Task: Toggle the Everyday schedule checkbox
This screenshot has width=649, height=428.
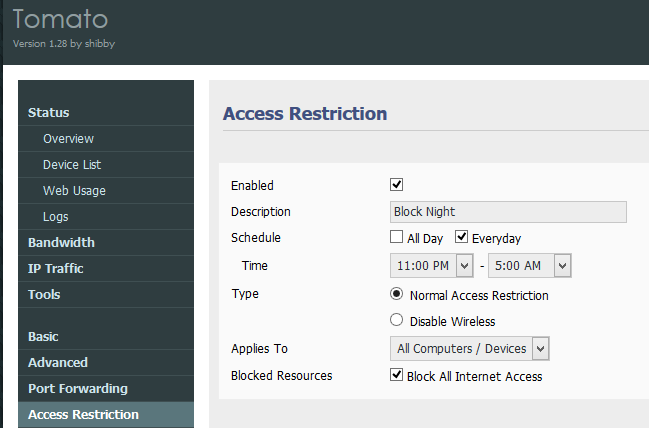Action: pyautogui.click(x=461, y=237)
